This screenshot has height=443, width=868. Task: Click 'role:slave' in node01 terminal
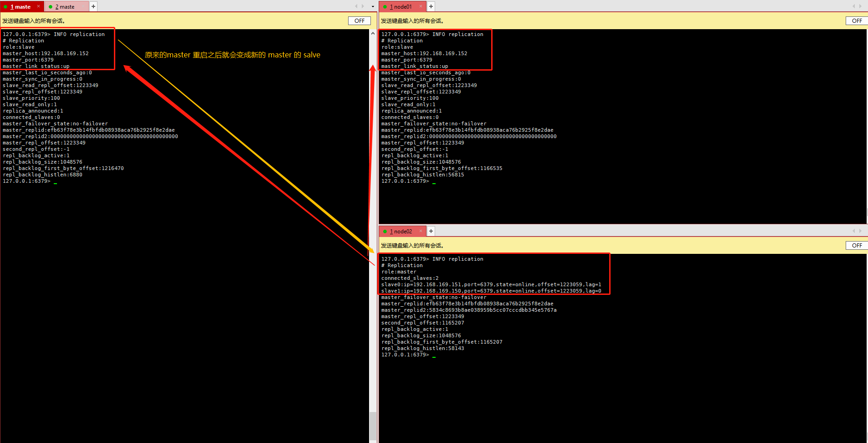point(397,47)
